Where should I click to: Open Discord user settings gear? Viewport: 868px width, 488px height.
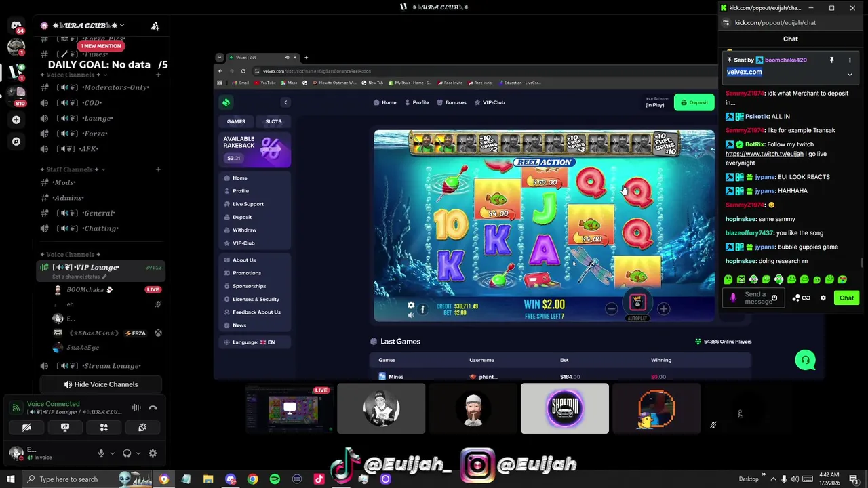(x=153, y=453)
